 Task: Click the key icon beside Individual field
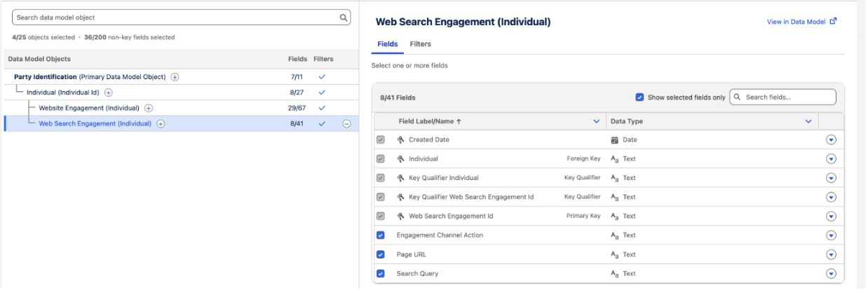pos(401,159)
